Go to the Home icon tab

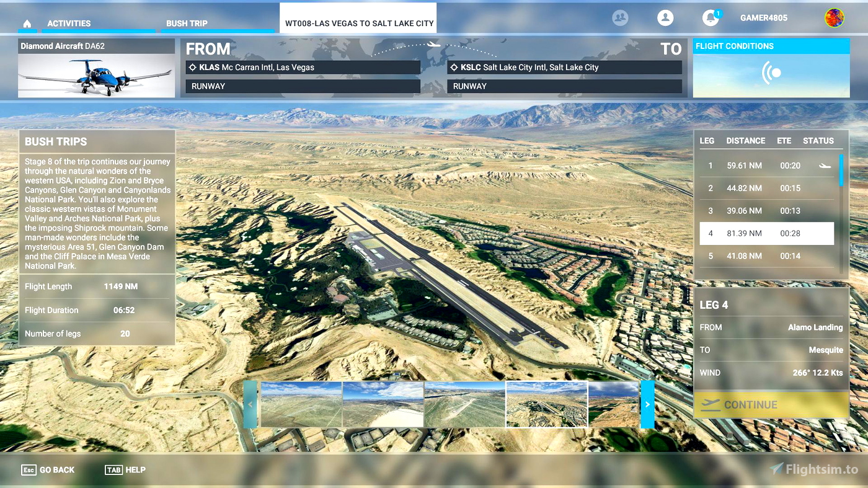pyautogui.click(x=27, y=24)
